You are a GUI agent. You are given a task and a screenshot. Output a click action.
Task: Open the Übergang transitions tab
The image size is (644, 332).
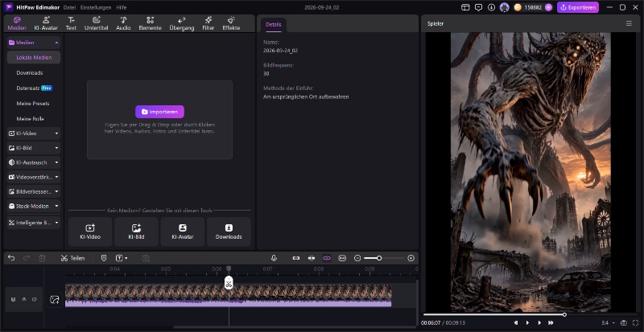coord(182,23)
